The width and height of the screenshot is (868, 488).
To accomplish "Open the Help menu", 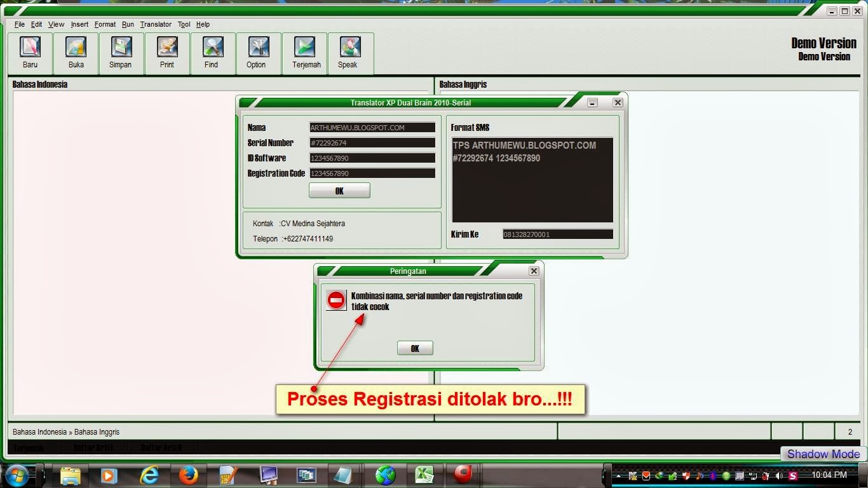I will tap(203, 24).
